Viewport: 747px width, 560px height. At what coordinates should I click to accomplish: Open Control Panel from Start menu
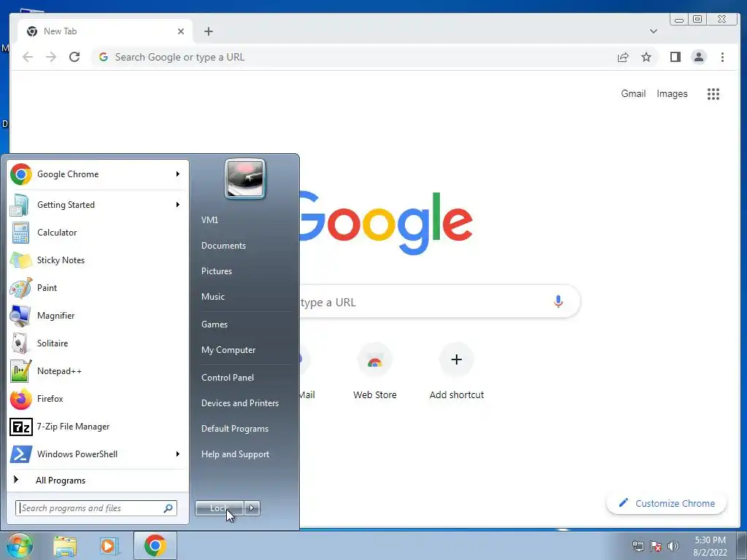coord(228,378)
